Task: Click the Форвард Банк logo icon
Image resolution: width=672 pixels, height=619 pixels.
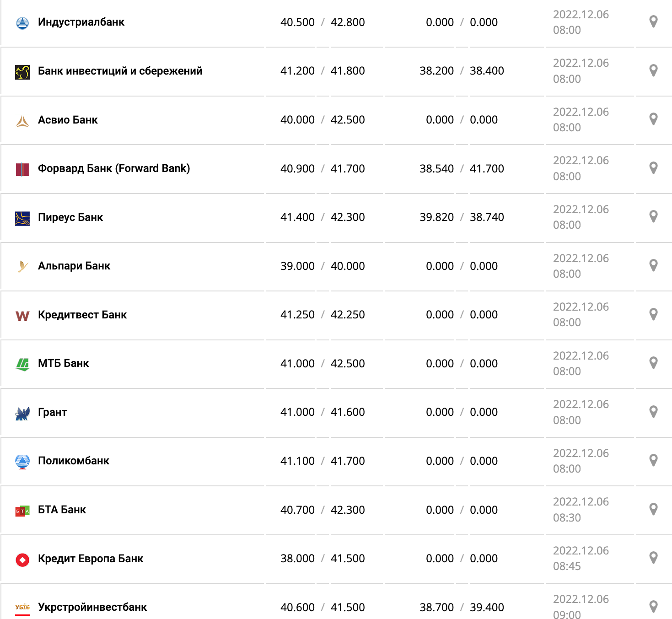Action: tap(22, 169)
